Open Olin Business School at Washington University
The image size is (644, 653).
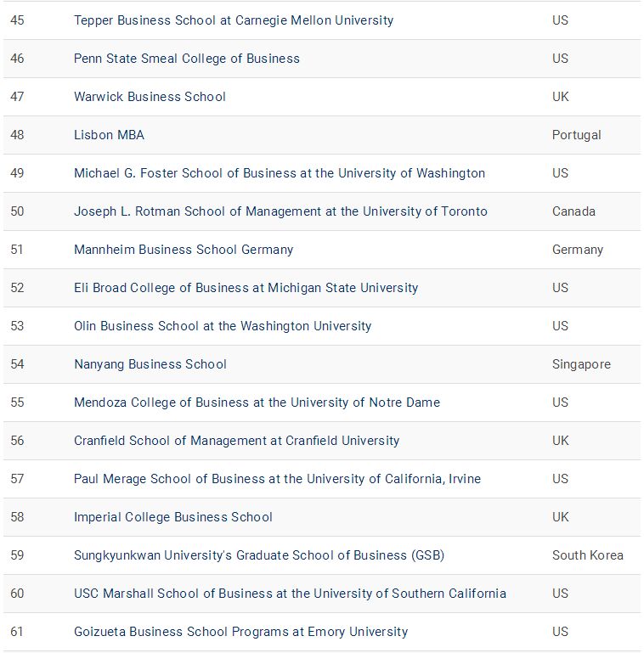[223, 326]
